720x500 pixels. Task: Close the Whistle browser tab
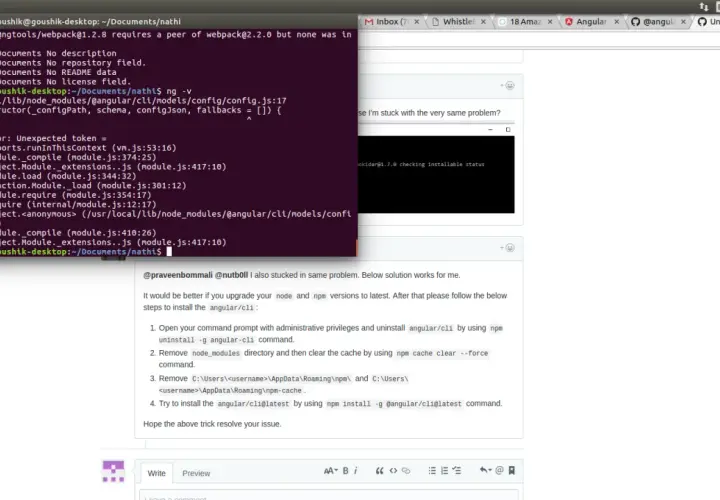pos(483,22)
